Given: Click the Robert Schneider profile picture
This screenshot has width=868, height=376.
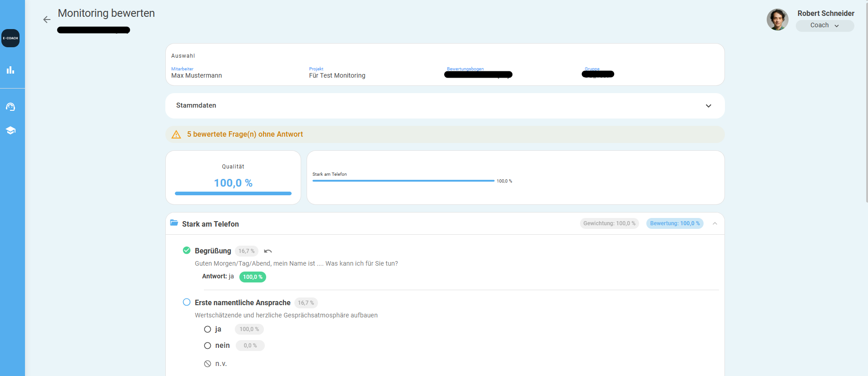Looking at the screenshot, I should (x=778, y=20).
